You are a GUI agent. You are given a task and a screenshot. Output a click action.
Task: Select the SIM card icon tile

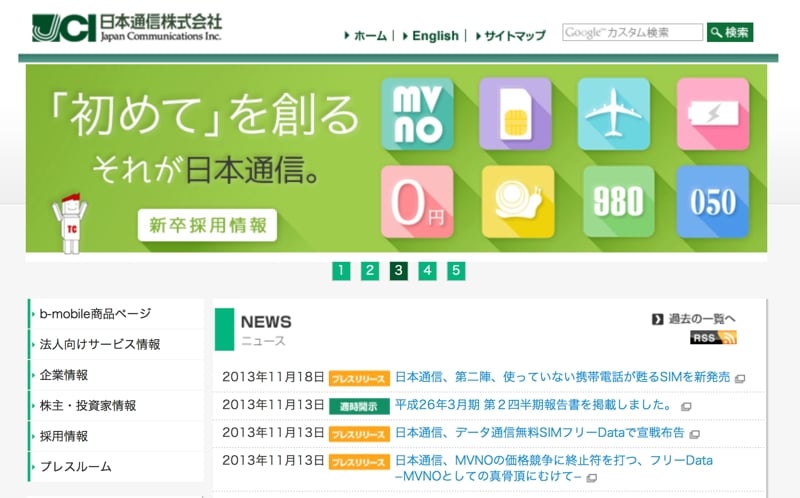pos(515,114)
